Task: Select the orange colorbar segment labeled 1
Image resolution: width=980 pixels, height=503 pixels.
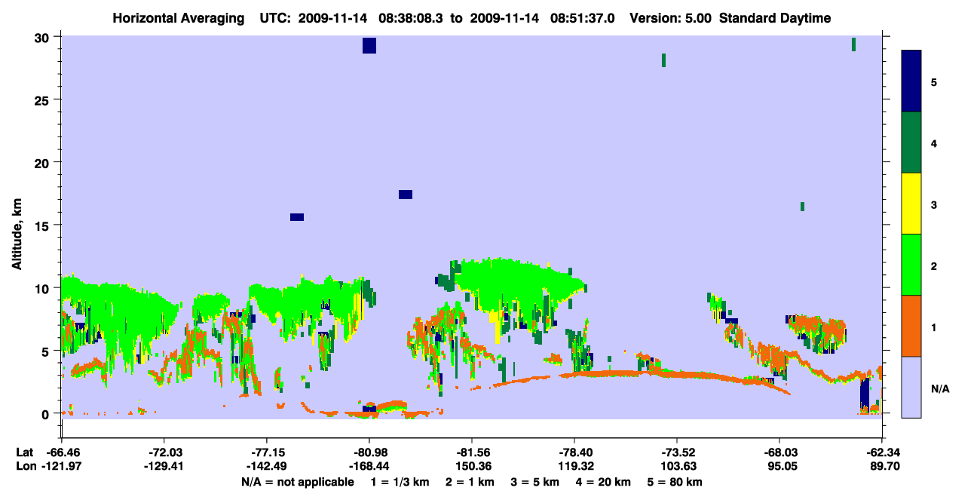Action: click(x=911, y=326)
